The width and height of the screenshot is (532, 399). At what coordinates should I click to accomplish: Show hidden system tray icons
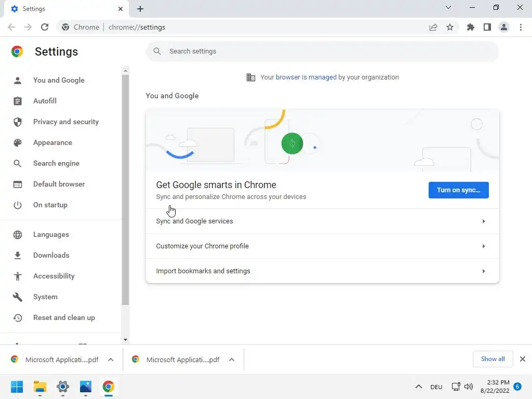tap(419, 387)
